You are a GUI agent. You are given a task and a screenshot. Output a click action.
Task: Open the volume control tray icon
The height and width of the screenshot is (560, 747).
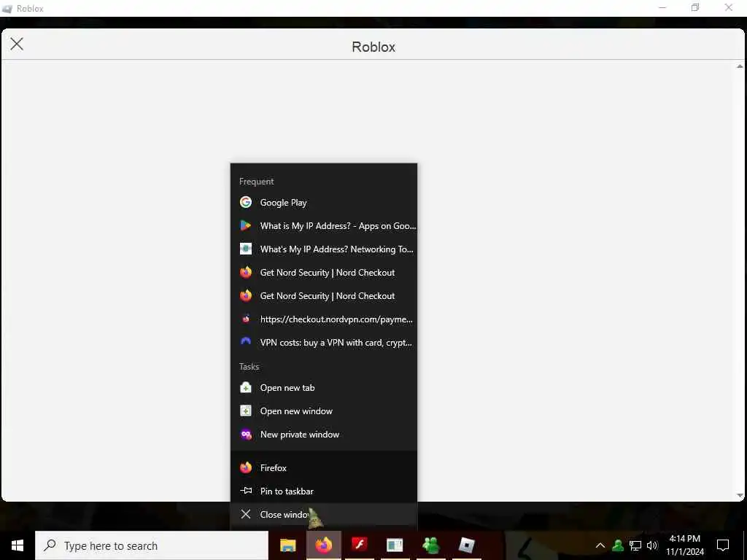652,545
